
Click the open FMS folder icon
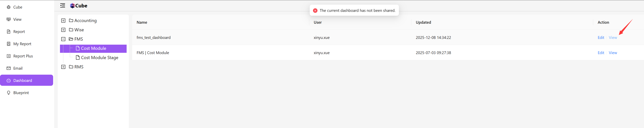coord(71,39)
